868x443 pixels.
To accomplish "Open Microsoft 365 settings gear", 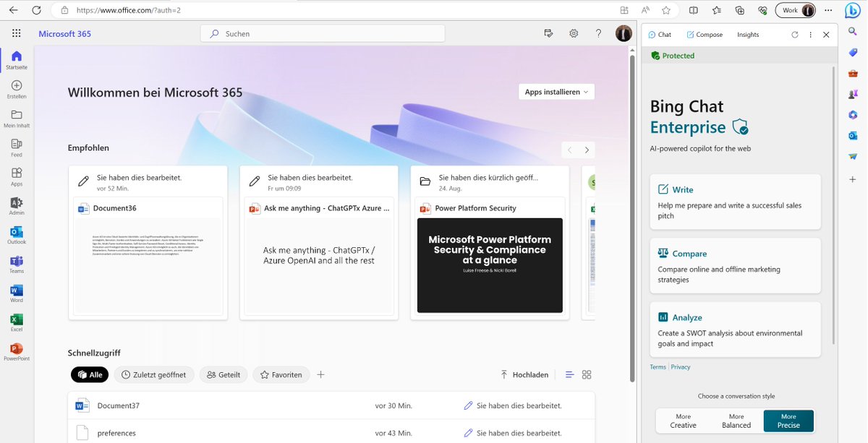I will pyautogui.click(x=574, y=33).
